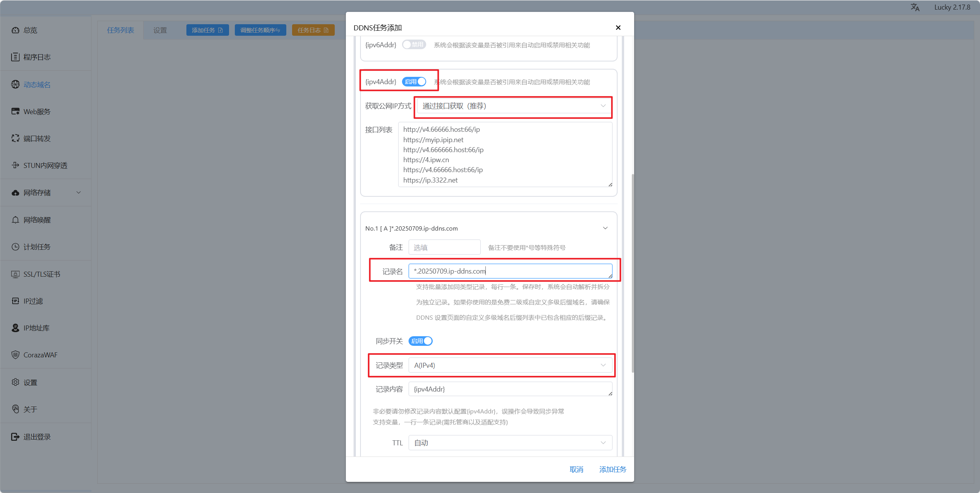Click the IP地址库 location icon

pos(15,328)
